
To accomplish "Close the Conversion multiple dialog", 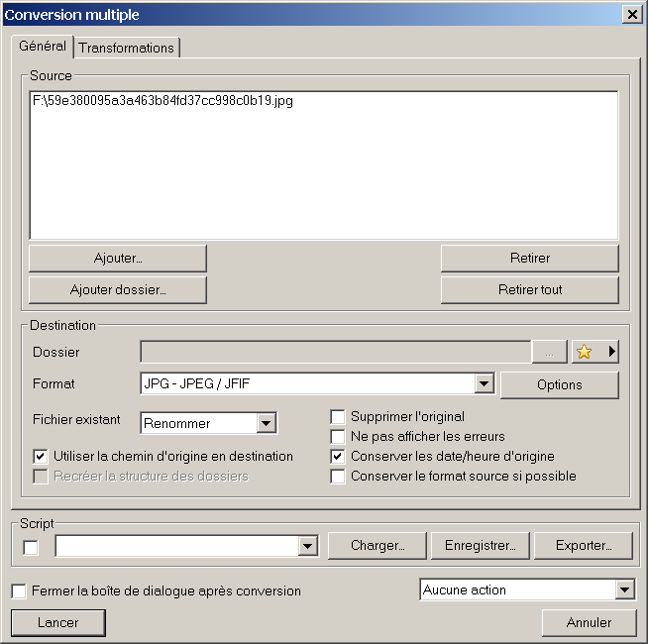I will coord(632,15).
